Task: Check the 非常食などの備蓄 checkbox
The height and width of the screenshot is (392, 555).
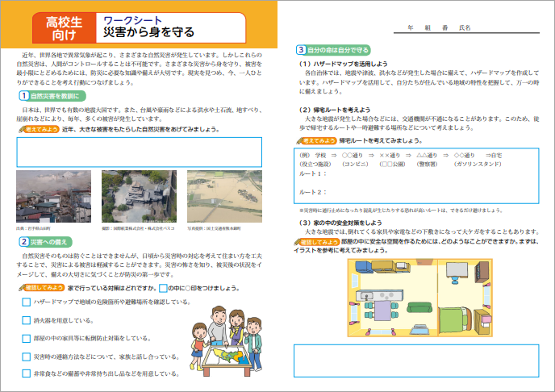Action: [x=27, y=374]
